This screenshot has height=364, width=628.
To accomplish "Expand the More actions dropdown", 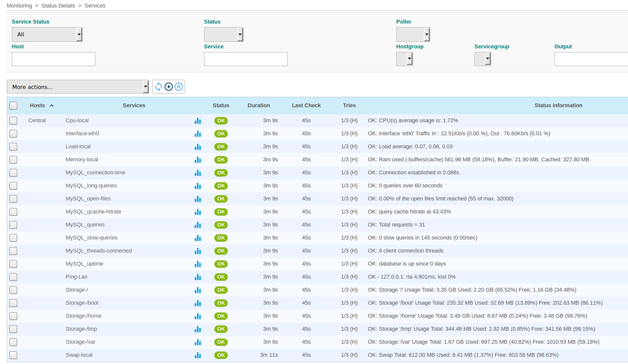I will coord(78,87).
